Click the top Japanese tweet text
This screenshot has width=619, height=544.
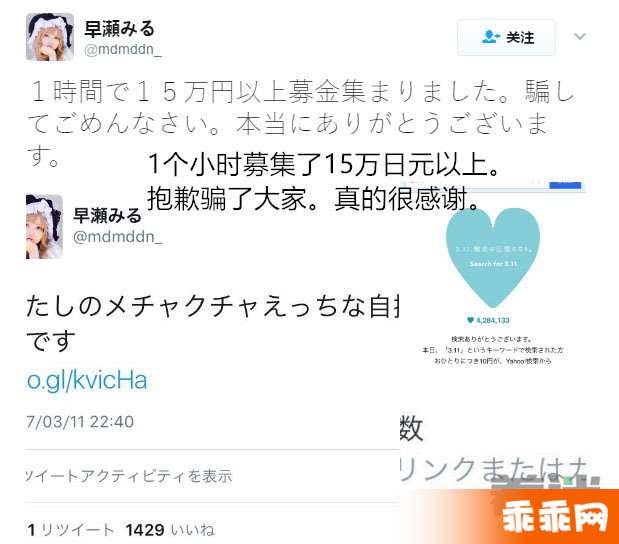(x=300, y=122)
